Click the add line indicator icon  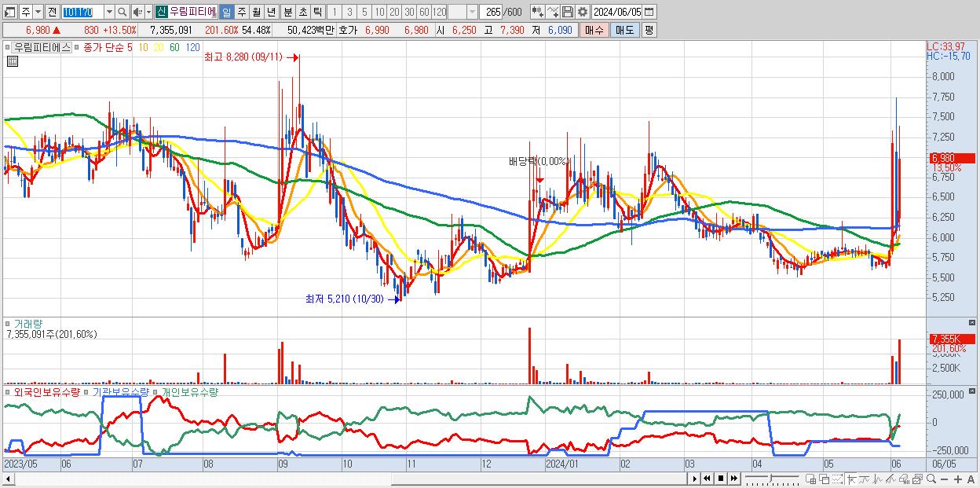click(x=552, y=13)
